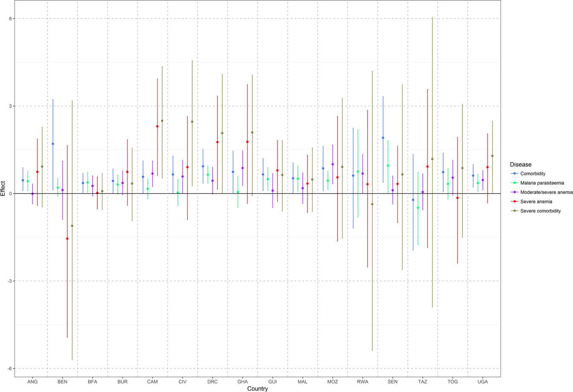Click the 'CAM' country axis label
This screenshot has width=573, height=392.
coord(152,382)
